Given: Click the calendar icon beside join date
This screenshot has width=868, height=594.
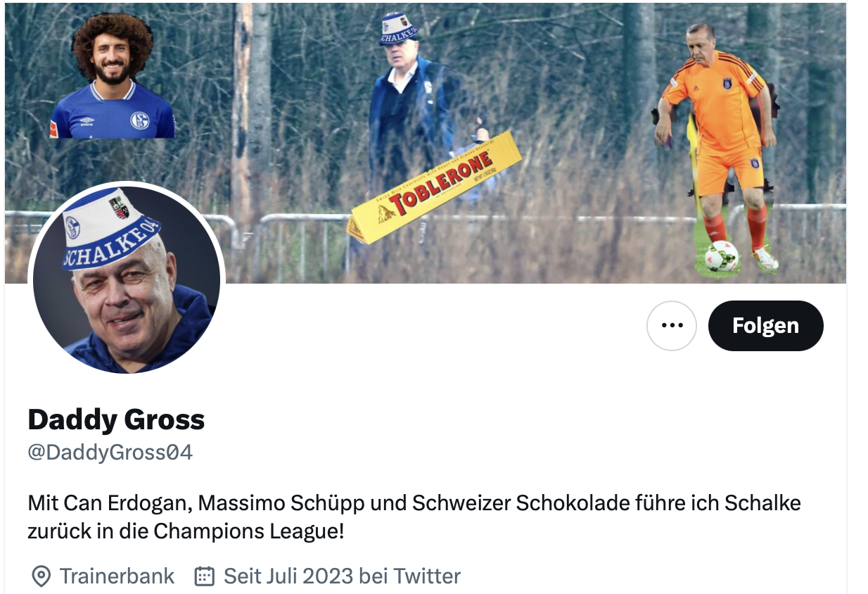Looking at the screenshot, I should pos(204,576).
